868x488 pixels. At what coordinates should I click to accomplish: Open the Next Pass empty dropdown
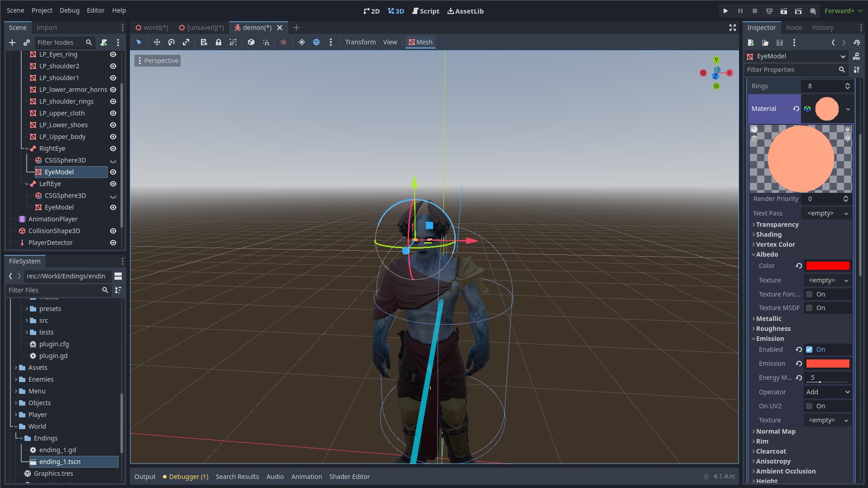click(827, 213)
